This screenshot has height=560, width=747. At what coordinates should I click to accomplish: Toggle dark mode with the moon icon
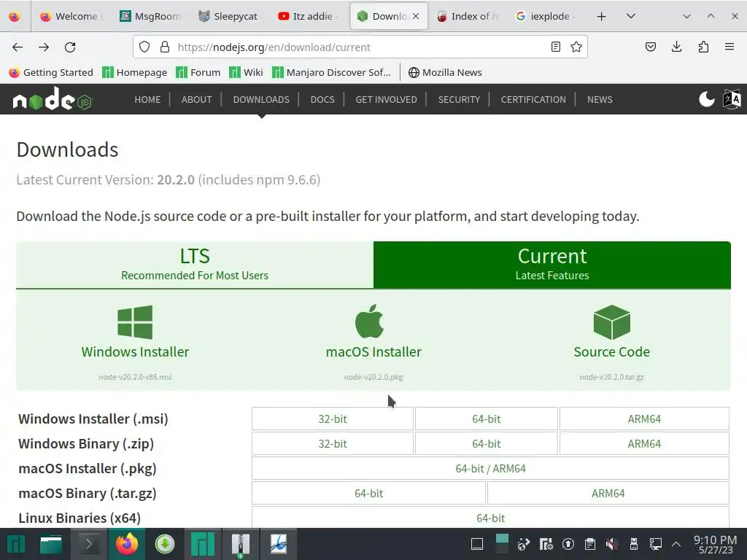(x=706, y=99)
